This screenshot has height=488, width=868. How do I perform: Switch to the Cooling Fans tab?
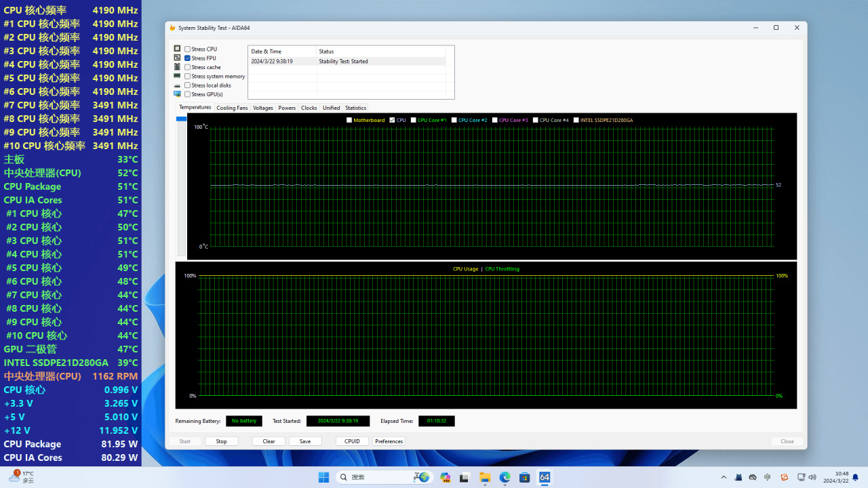[232, 108]
